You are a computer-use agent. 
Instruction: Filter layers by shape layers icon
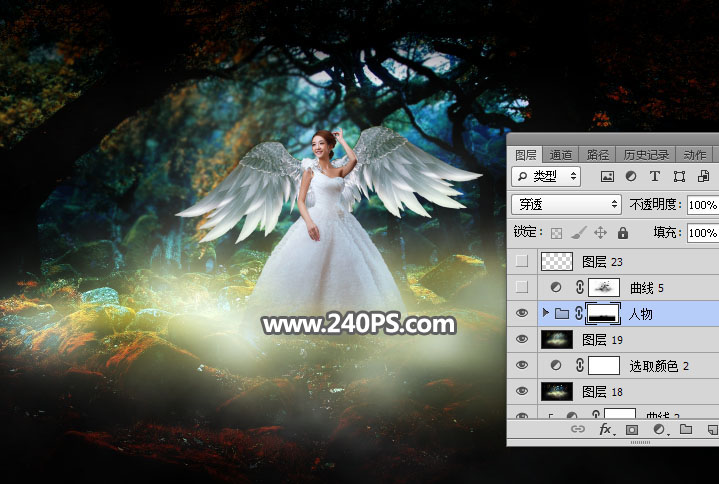(679, 176)
